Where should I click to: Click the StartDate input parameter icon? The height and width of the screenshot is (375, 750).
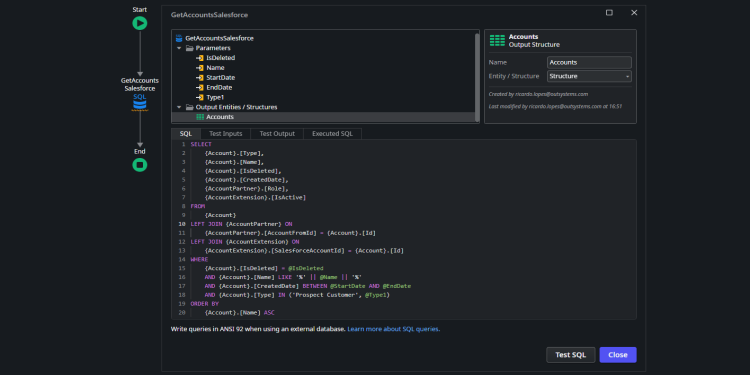click(200, 77)
